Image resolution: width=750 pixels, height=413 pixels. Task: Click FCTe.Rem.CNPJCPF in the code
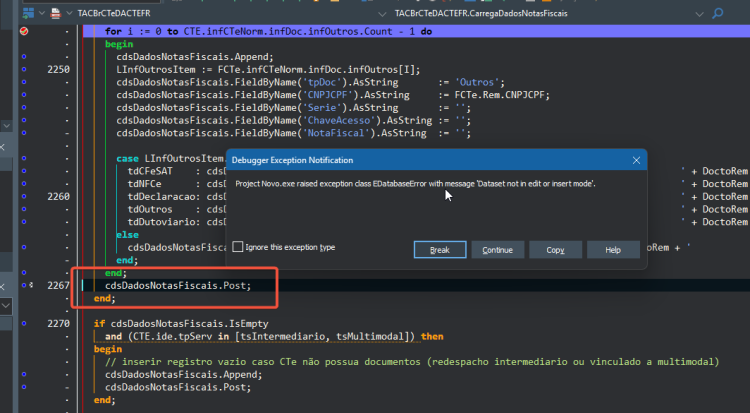click(499, 95)
